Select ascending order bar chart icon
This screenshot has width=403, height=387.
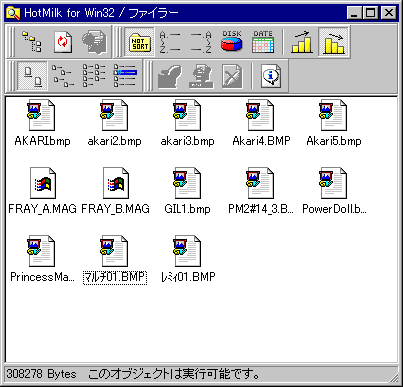click(302, 42)
